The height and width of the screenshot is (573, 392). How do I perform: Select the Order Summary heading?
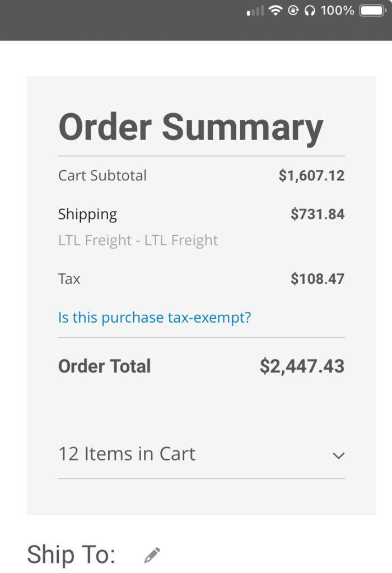point(191,127)
